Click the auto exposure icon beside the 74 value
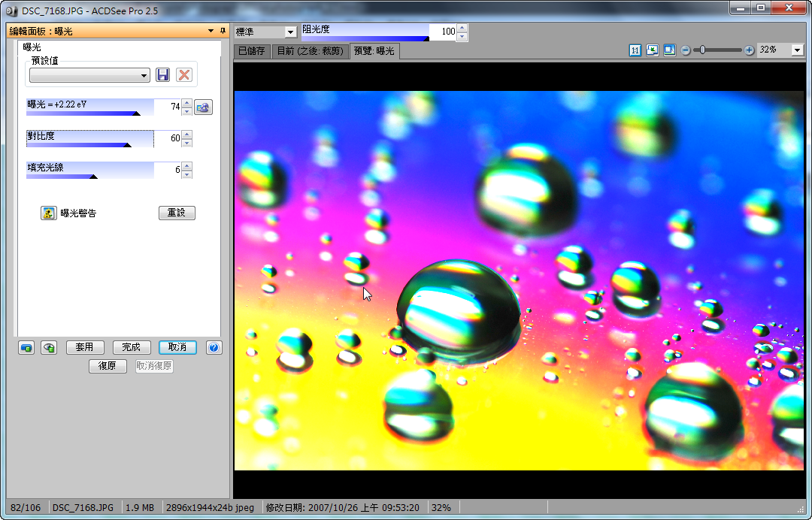 click(x=203, y=107)
